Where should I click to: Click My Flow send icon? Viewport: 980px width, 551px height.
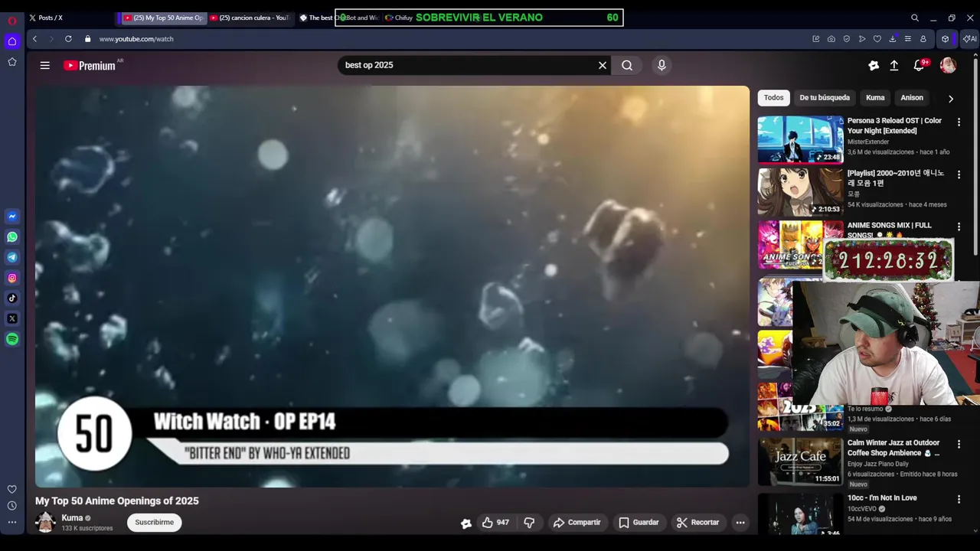click(x=862, y=39)
